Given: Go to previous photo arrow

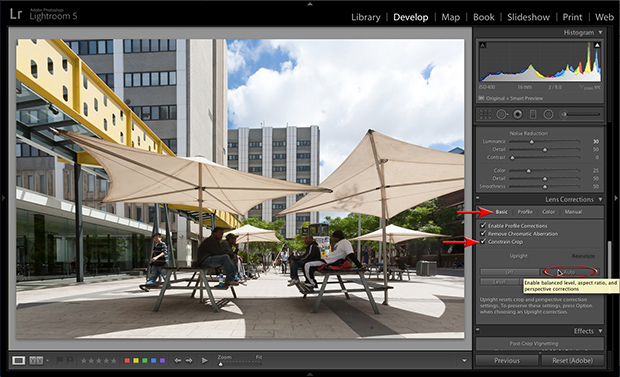Looking at the screenshot, I should click(x=178, y=360).
